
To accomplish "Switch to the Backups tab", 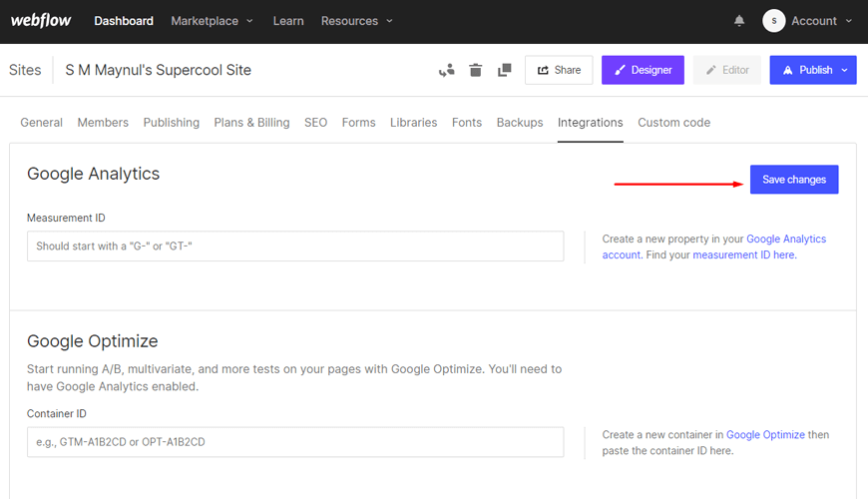I will point(520,123).
